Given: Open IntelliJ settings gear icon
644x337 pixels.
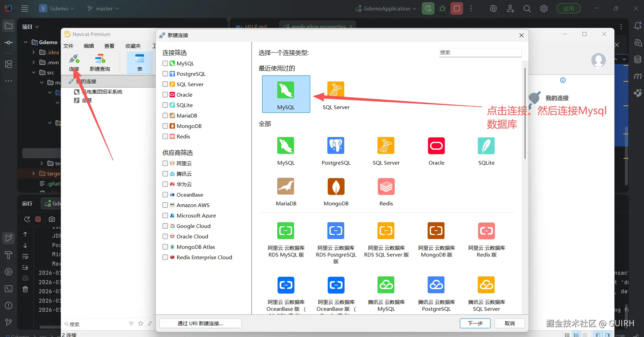Looking at the screenshot, I should 544,9.
